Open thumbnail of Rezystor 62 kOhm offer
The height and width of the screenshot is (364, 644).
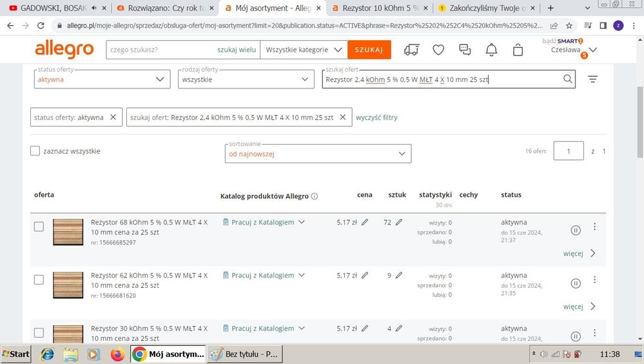tap(68, 285)
